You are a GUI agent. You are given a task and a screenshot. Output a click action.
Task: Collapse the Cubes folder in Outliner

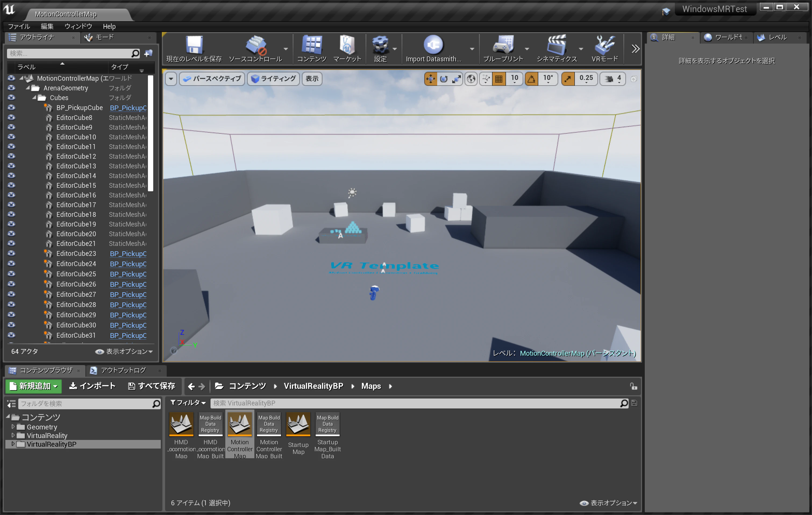click(x=34, y=98)
